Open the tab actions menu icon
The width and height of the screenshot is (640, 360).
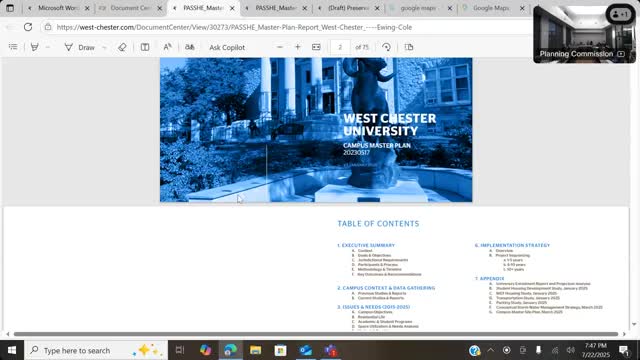(x=10, y=8)
